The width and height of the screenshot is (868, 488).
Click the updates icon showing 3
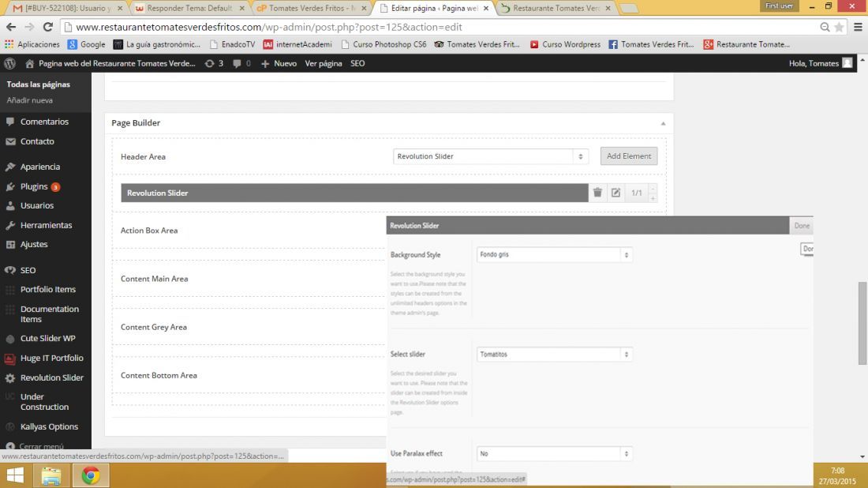pos(214,63)
